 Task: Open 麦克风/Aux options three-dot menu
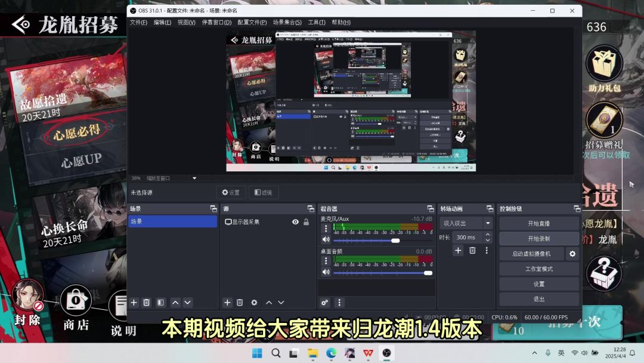coord(326,228)
